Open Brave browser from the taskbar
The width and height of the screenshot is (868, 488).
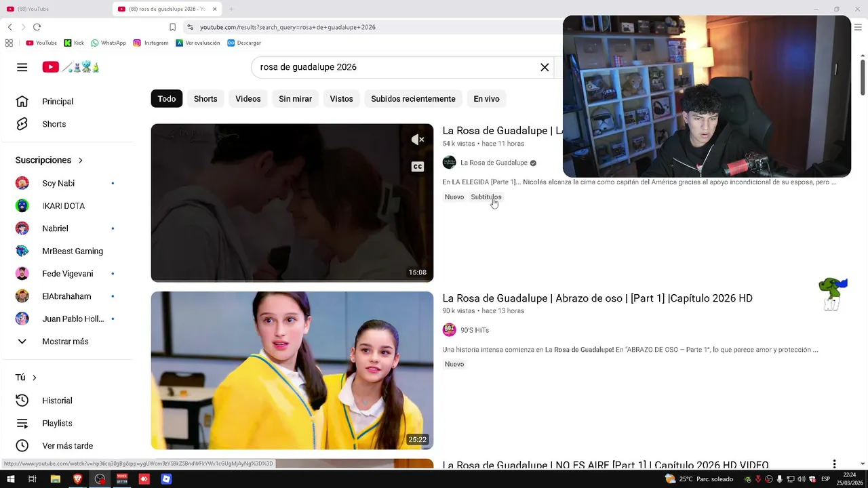77,479
